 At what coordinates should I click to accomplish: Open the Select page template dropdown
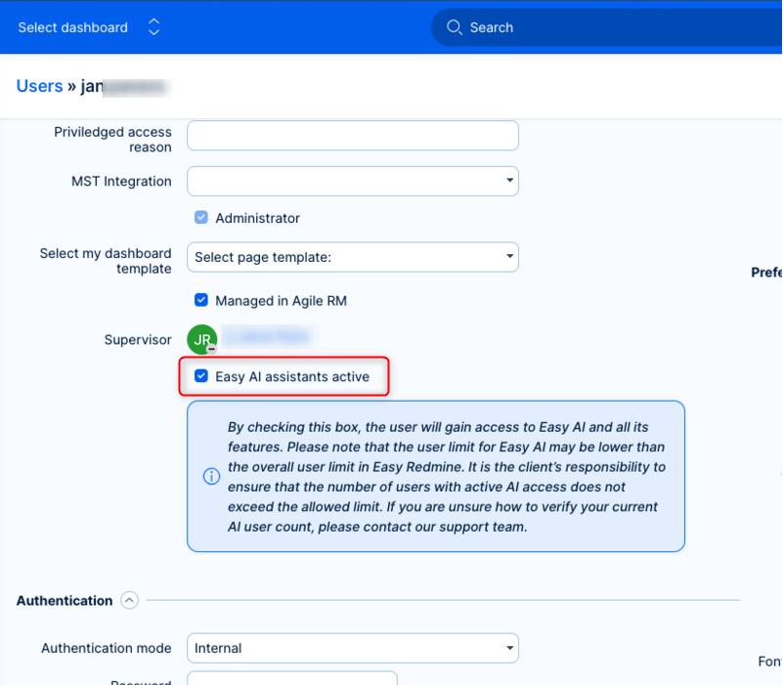(x=352, y=257)
